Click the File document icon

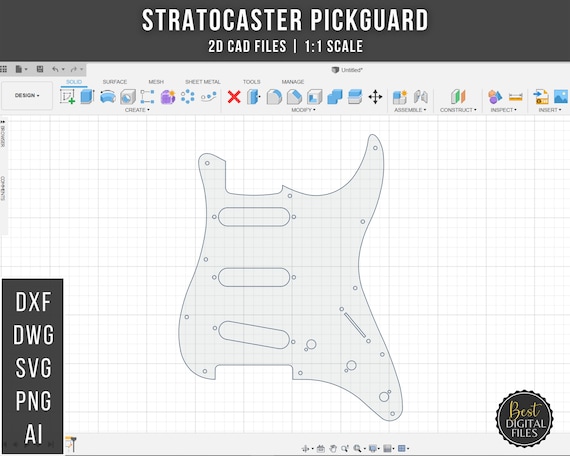tap(19, 69)
